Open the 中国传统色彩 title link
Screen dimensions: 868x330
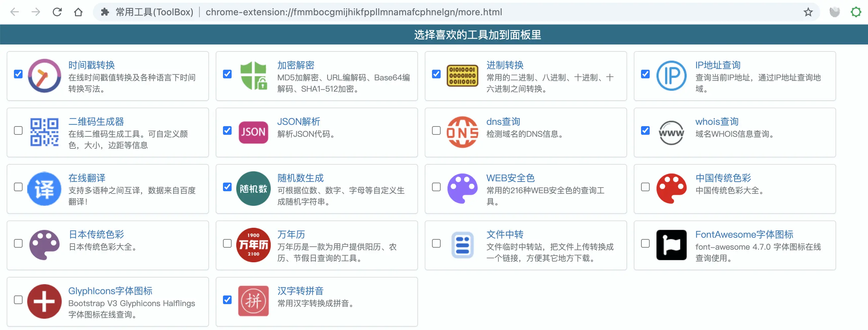click(723, 178)
